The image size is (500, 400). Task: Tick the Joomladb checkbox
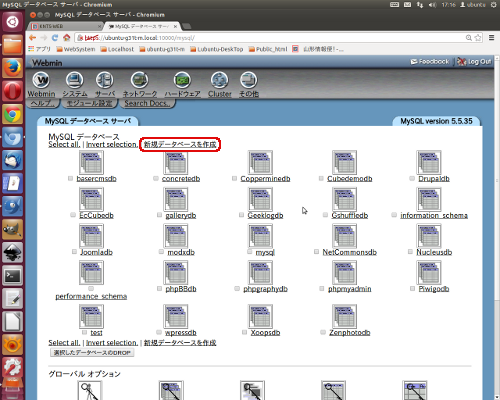[x=74, y=252]
